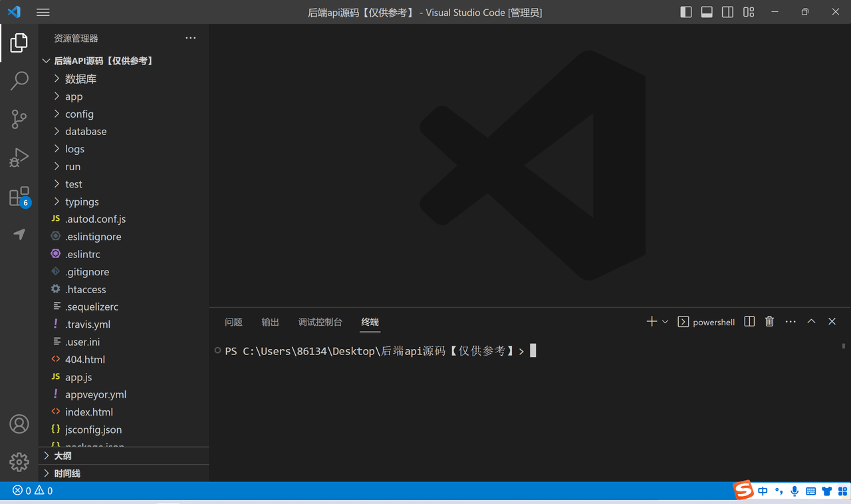
Task: Toggle the bottom panel visibility
Action: 707,12
